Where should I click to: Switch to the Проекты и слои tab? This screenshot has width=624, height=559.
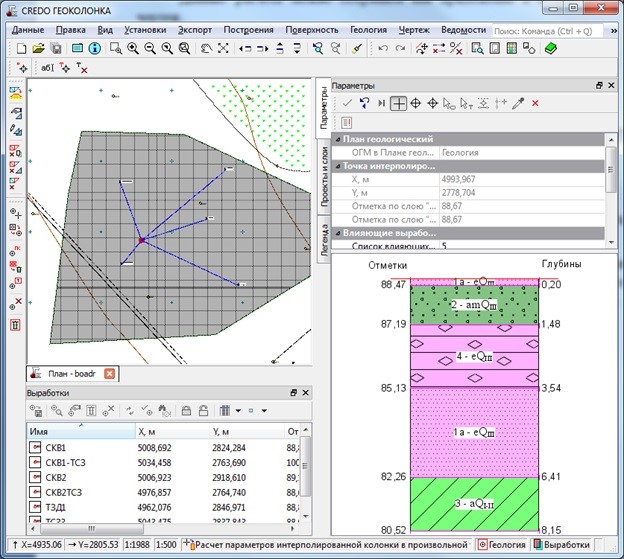(x=324, y=177)
